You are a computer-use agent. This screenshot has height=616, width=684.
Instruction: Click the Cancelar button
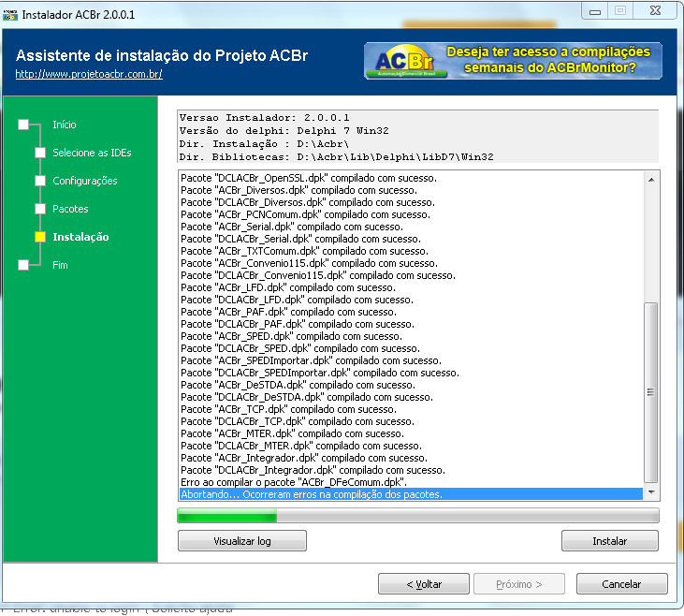point(621,584)
